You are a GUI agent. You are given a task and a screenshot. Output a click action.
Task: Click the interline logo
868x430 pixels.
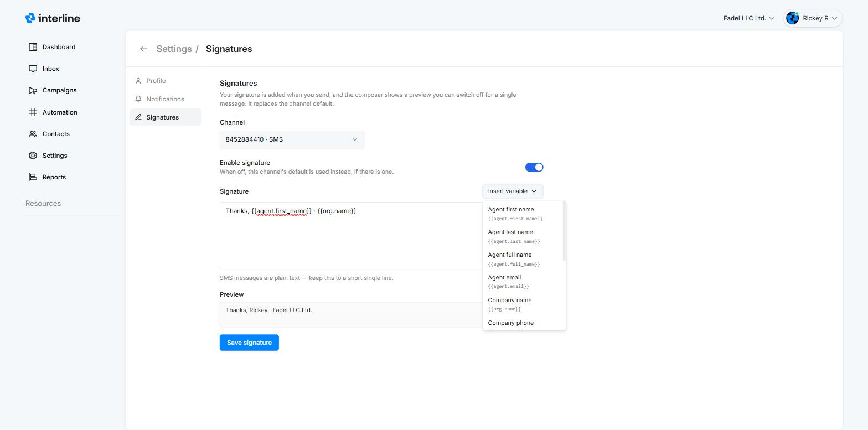[53, 18]
